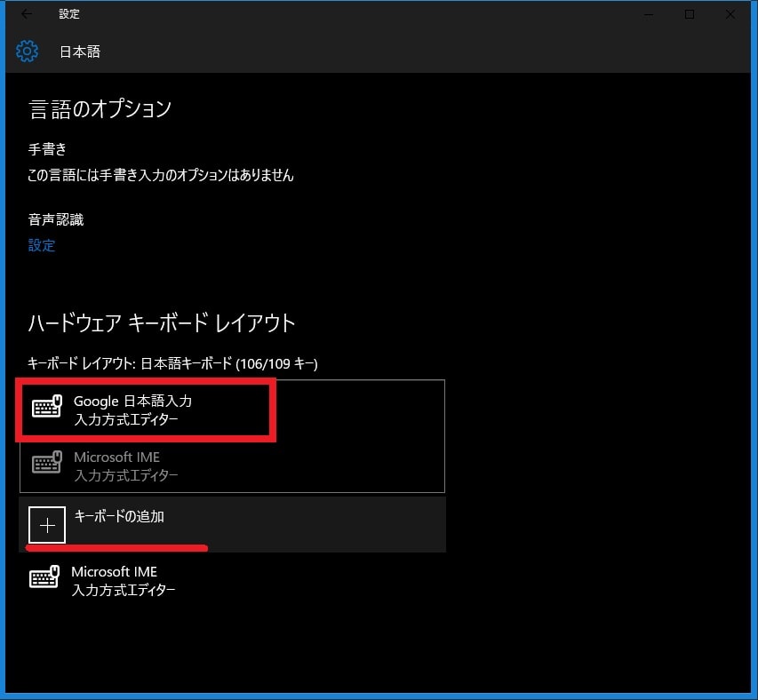
Task: Click the 音声認識 section label
Action: (56, 219)
